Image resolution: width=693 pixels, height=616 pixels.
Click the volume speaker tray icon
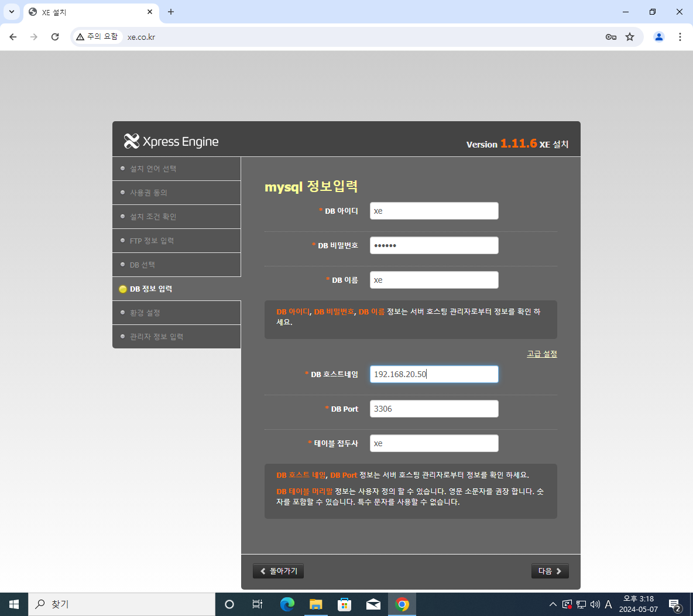click(595, 604)
